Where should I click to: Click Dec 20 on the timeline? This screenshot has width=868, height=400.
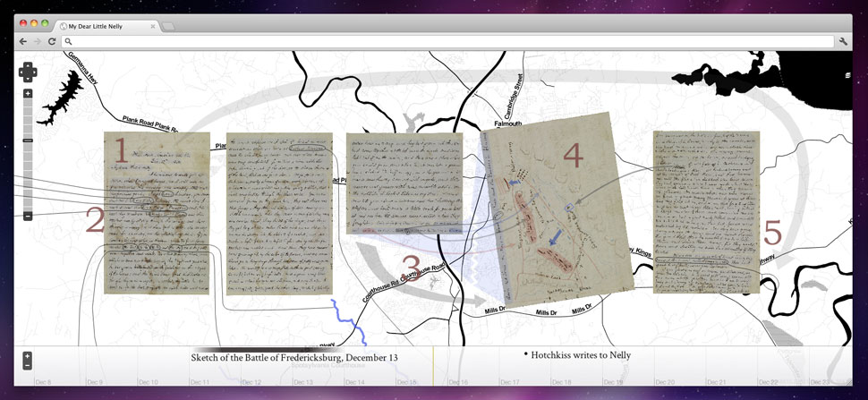point(664,382)
